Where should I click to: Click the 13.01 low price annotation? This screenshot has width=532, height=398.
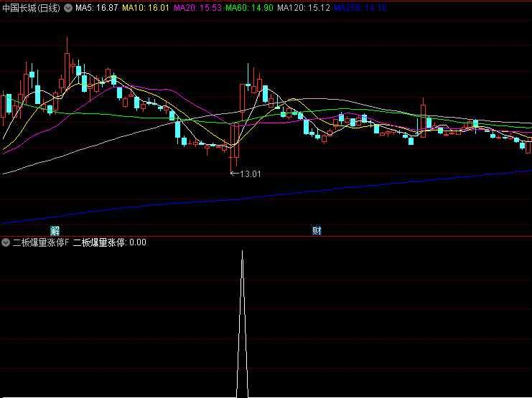click(x=249, y=174)
